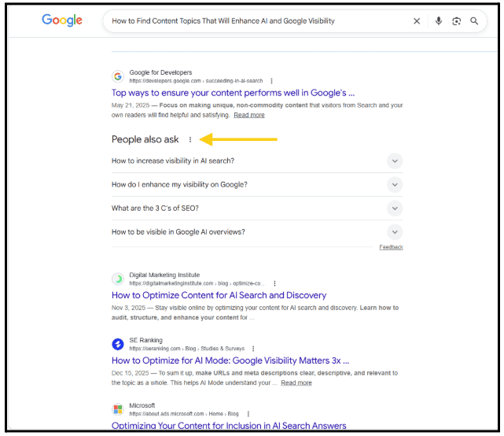Click the about.ads.microsoft.com URL breadcrumb

(184, 414)
